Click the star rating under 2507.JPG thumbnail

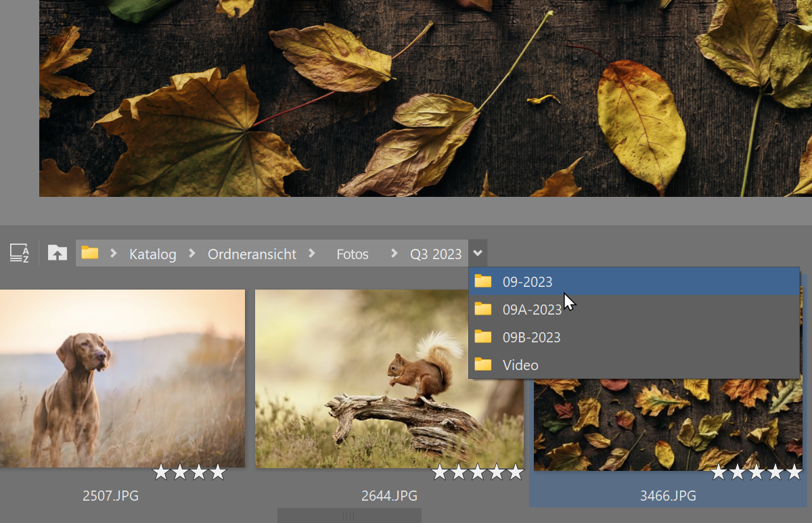click(189, 472)
